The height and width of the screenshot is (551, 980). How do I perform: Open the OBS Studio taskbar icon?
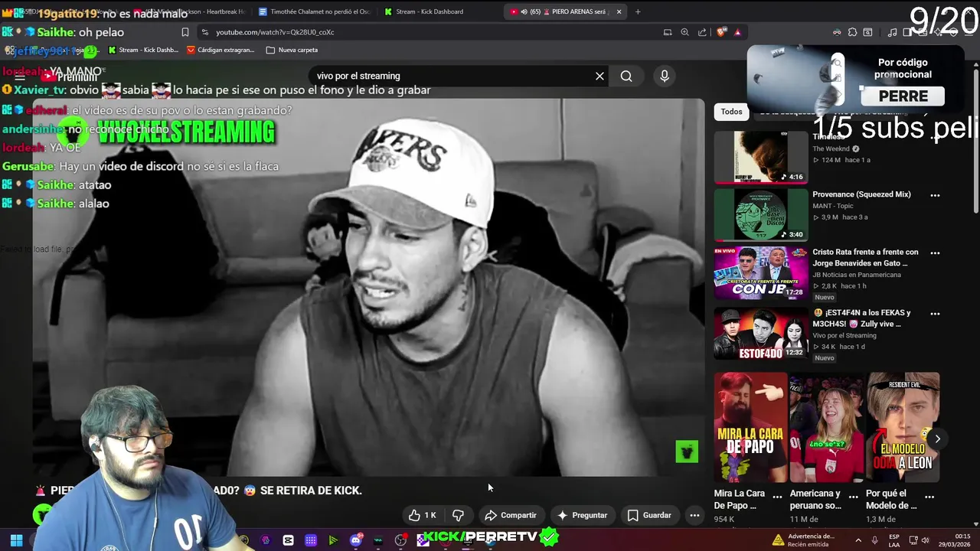click(x=400, y=540)
